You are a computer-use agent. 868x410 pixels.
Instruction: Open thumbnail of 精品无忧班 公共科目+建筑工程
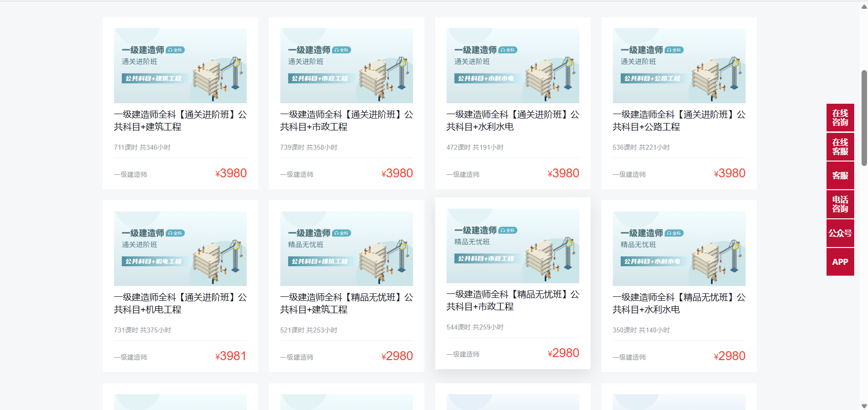click(346, 248)
